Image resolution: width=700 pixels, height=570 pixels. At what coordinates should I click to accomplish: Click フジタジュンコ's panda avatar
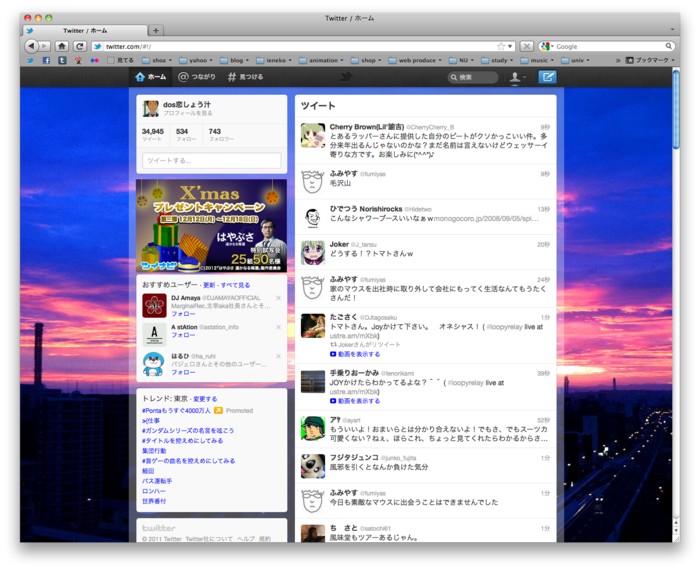(312, 466)
